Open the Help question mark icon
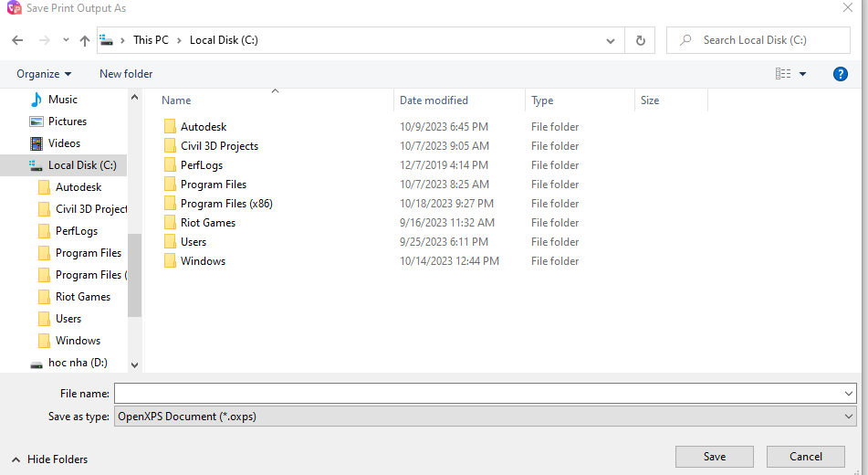Image resolution: width=868 pixels, height=475 pixels. point(841,74)
